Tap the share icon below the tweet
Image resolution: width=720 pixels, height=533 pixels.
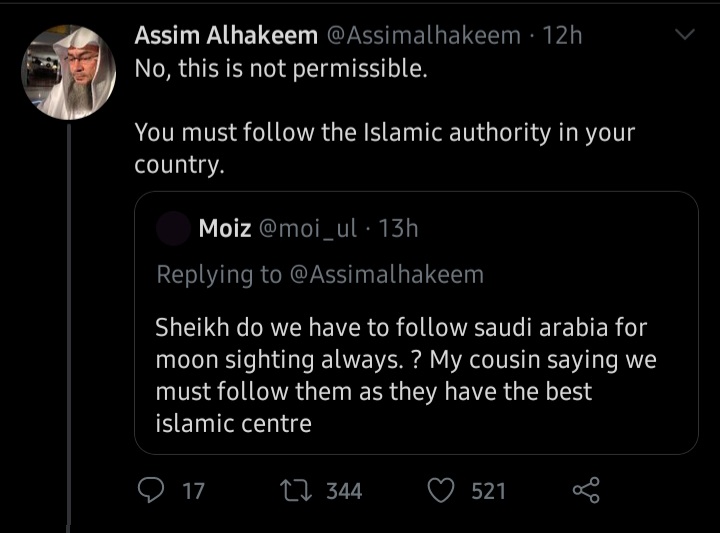pyautogui.click(x=585, y=490)
